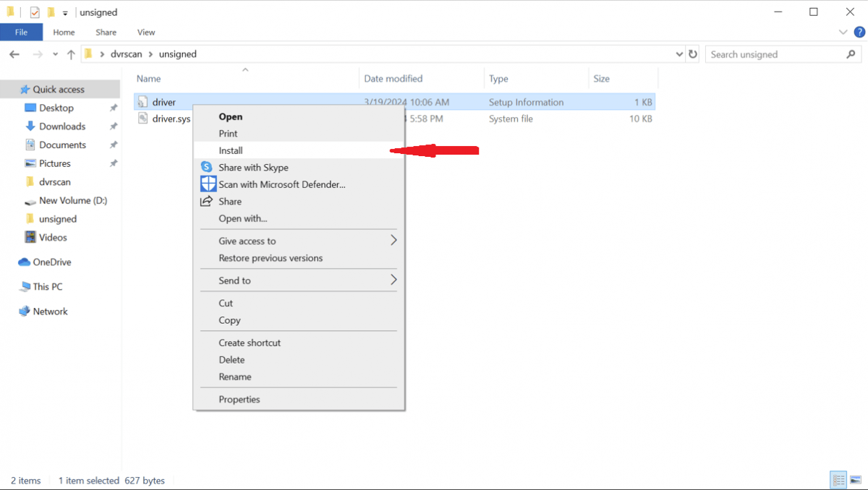The height and width of the screenshot is (490, 868).
Task: Click the Forward navigation arrow
Action: (x=38, y=54)
